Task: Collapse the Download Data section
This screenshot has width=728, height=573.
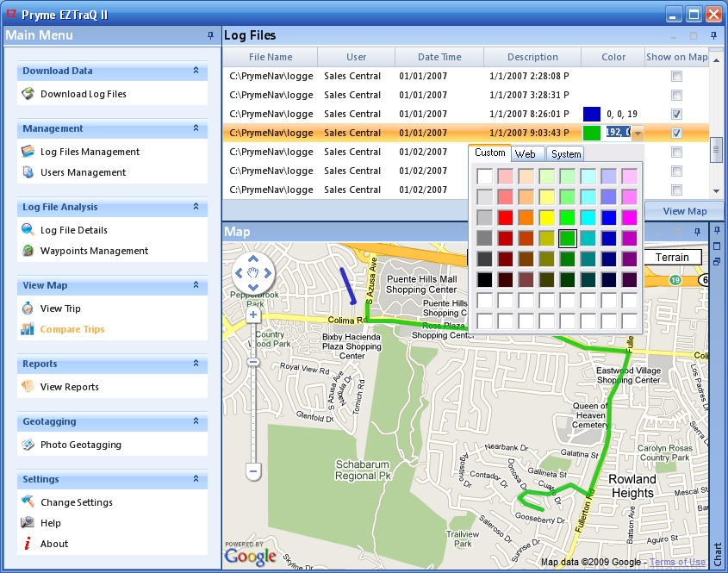Action: tap(196, 70)
